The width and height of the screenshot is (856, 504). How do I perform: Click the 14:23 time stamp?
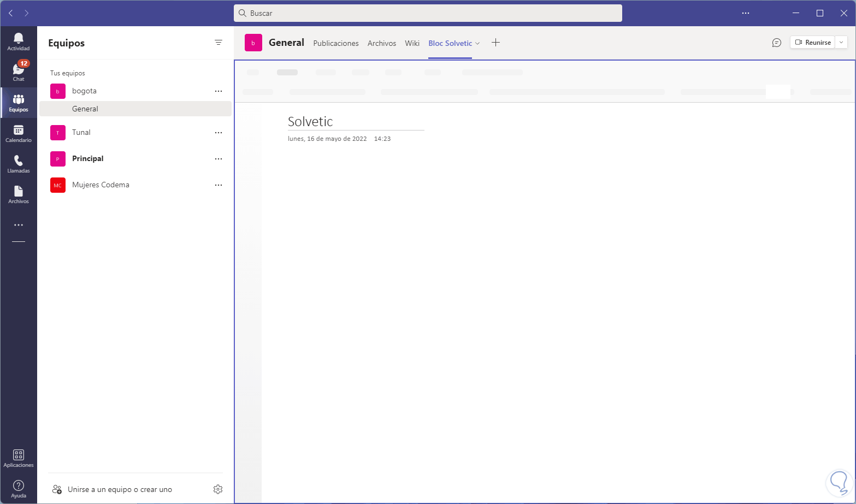coord(382,139)
